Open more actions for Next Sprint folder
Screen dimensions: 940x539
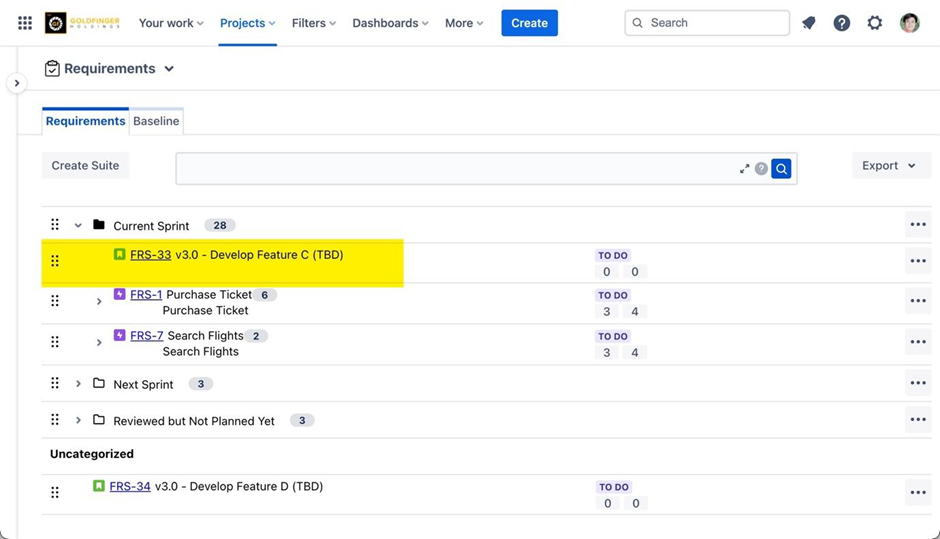tap(917, 383)
